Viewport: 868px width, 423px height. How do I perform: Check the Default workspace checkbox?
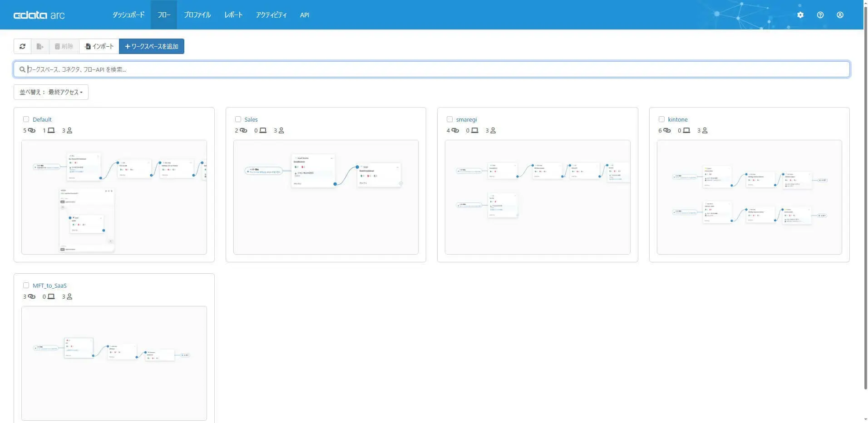point(26,119)
